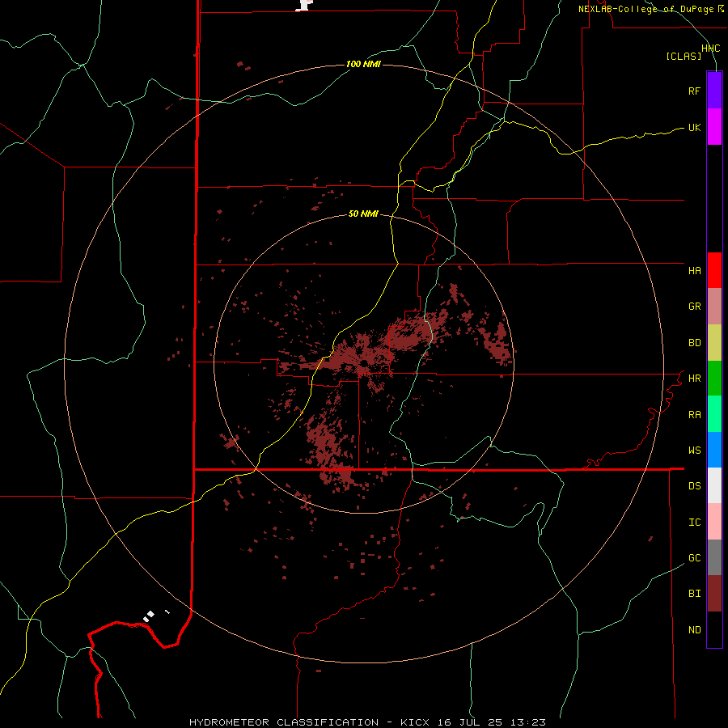728x728 pixels.
Task: Click the RA legend label
Action: point(694,415)
